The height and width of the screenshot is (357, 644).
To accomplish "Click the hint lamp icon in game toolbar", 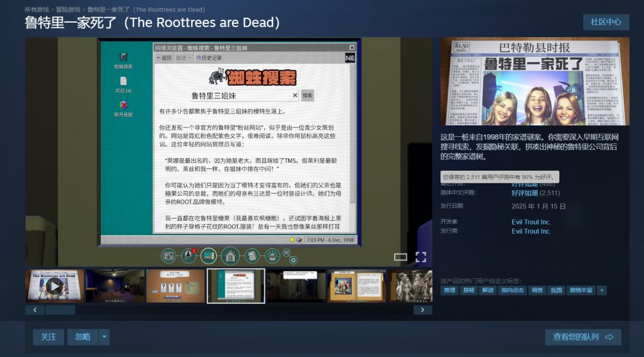I will (273, 256).
